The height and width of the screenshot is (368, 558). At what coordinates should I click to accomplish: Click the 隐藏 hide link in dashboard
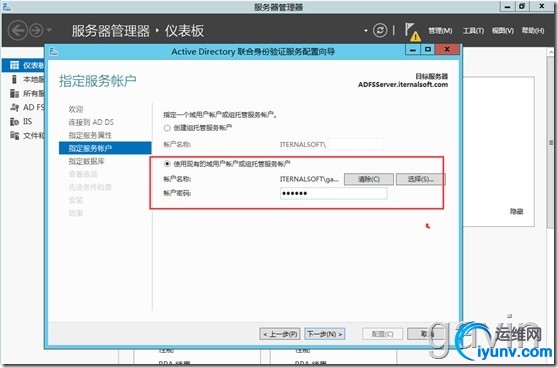click(516, 211)
